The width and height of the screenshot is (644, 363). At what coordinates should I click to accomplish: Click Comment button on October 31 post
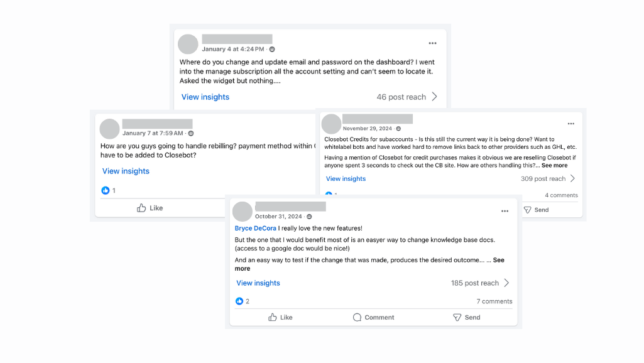click(x=373, y=317)
